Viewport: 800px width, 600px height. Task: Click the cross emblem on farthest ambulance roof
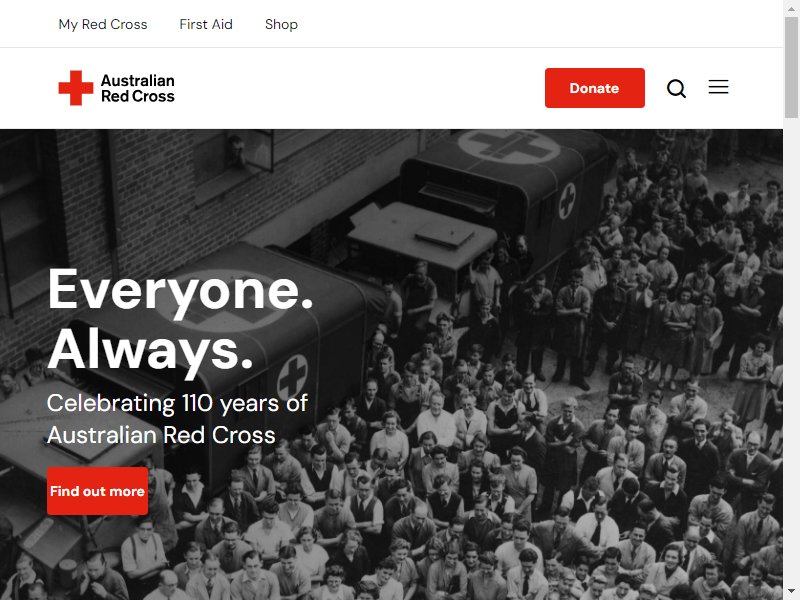coord(509,146)
